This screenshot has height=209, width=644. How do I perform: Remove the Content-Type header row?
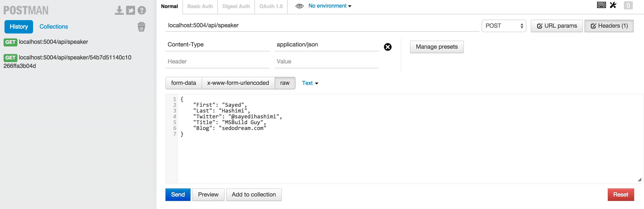388,47
